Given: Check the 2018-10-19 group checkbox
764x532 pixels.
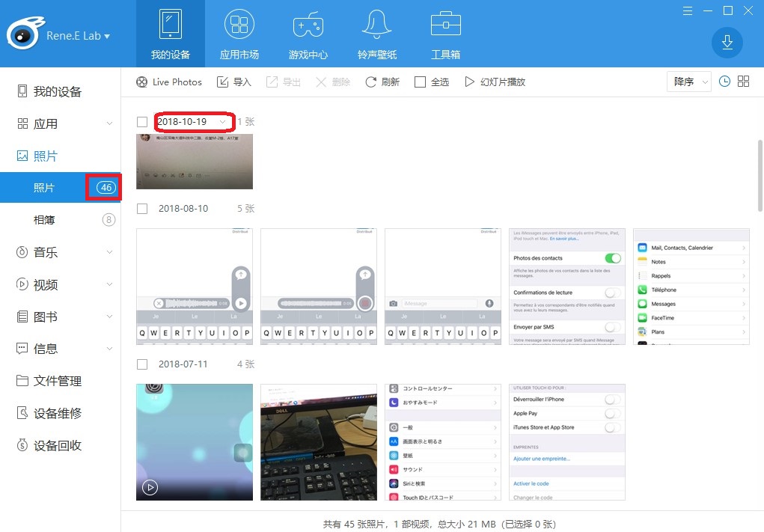Looking at the screenshot, I should (142, 122).
